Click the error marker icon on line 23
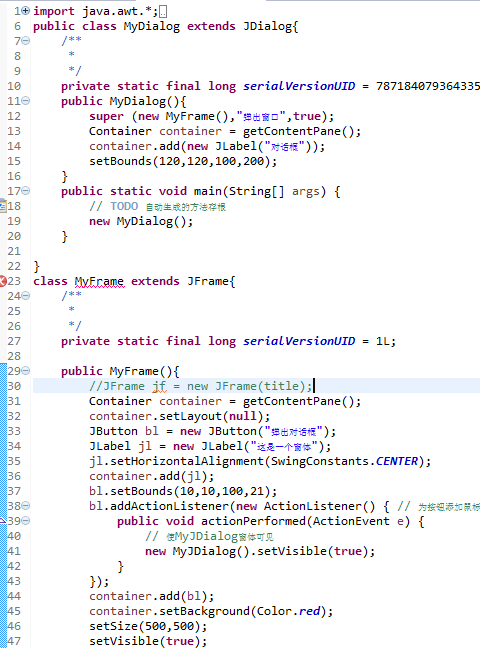 point(2,281)
